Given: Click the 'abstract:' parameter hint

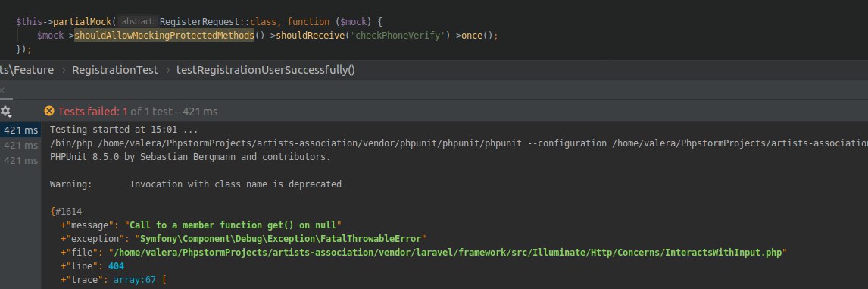Looking at the screenshot, I should 139,22.
